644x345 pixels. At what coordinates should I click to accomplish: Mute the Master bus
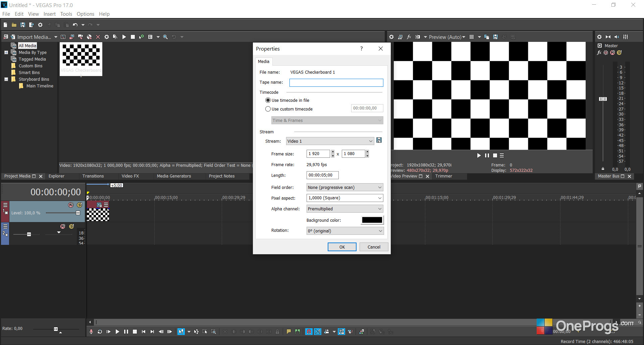tap(612, 53)
